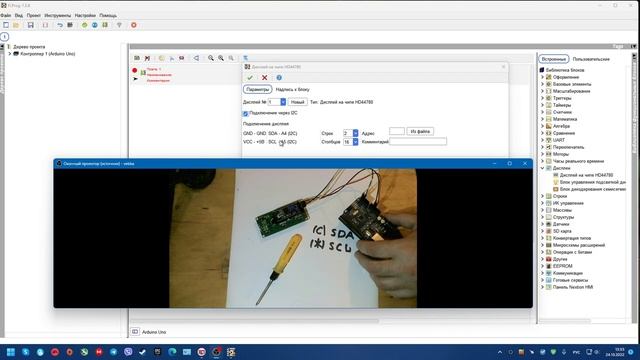
Task: Open the Вид menu
Action: 19,16
